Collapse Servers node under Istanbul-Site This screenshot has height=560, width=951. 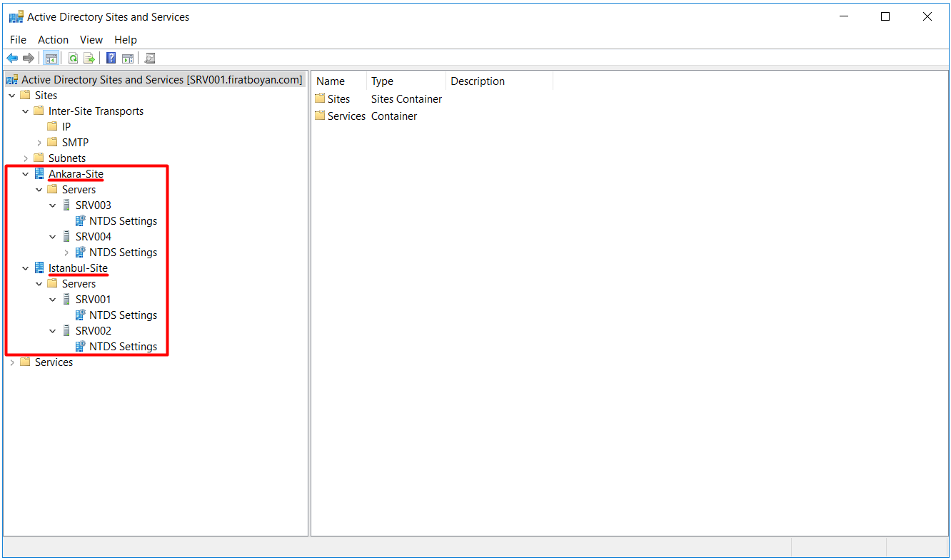39,284
